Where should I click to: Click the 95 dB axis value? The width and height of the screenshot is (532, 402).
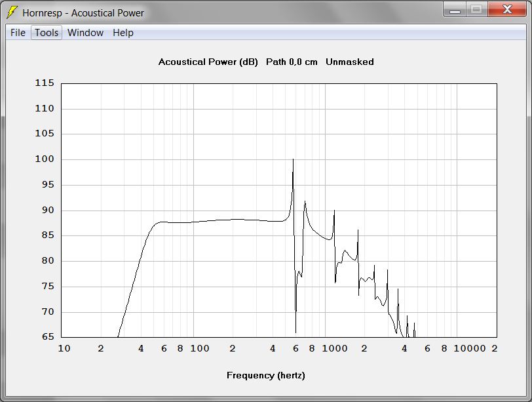tap(48, 184)
